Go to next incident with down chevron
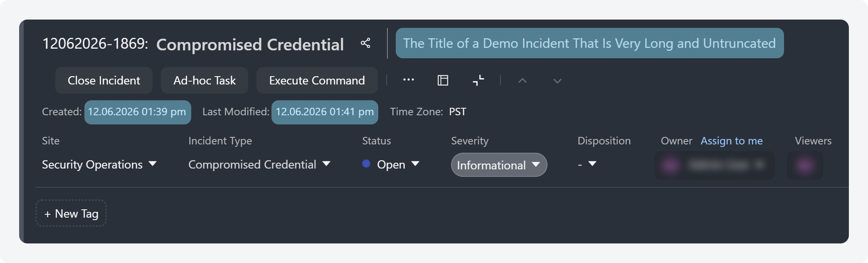 (557, 81)
